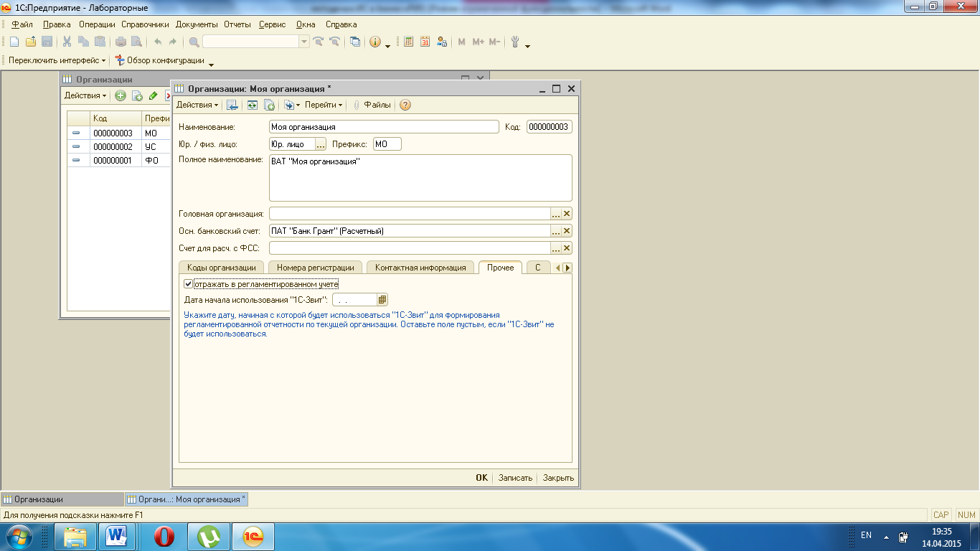Image resolution: width=980 pixels, height=551 pixels.
Task: Open the date picker calendar button
Action: click(382, 299)
